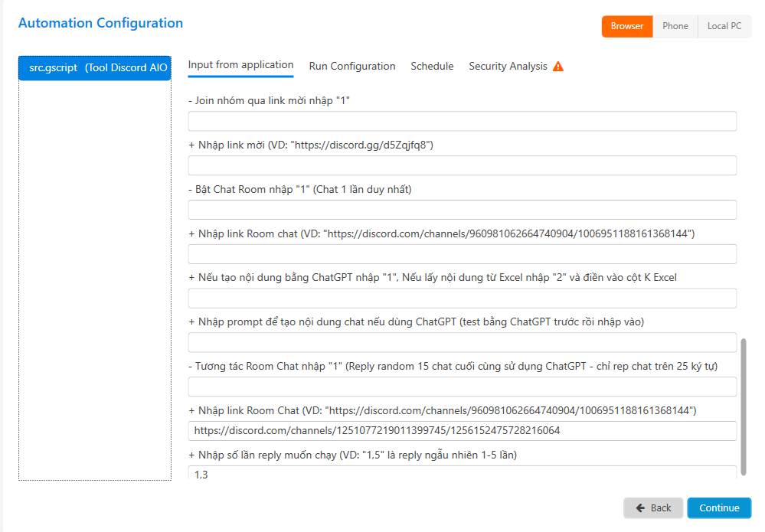765x532 pixels.
Task: Select src.gscript Tool Discord AIO script
Action: pyautogui.click(x=95, y=68)
